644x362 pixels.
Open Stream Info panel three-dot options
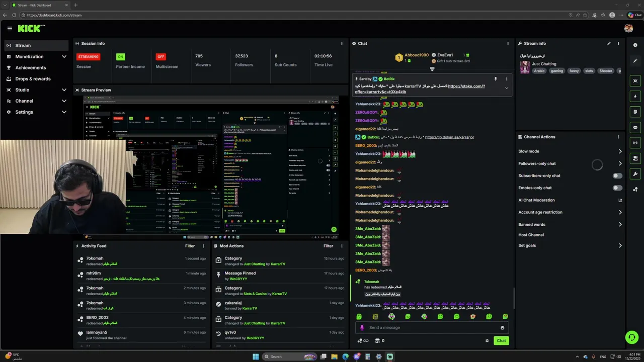point(618,44)
